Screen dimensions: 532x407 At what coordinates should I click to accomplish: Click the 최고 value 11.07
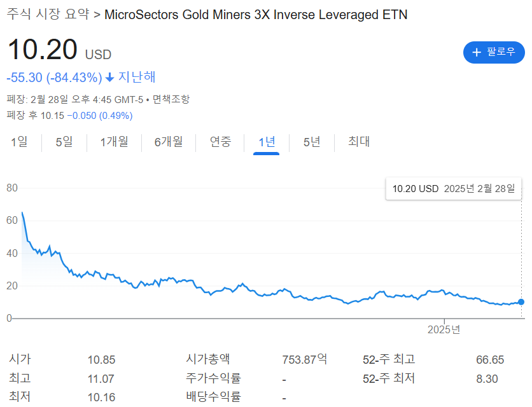[101, 379]
